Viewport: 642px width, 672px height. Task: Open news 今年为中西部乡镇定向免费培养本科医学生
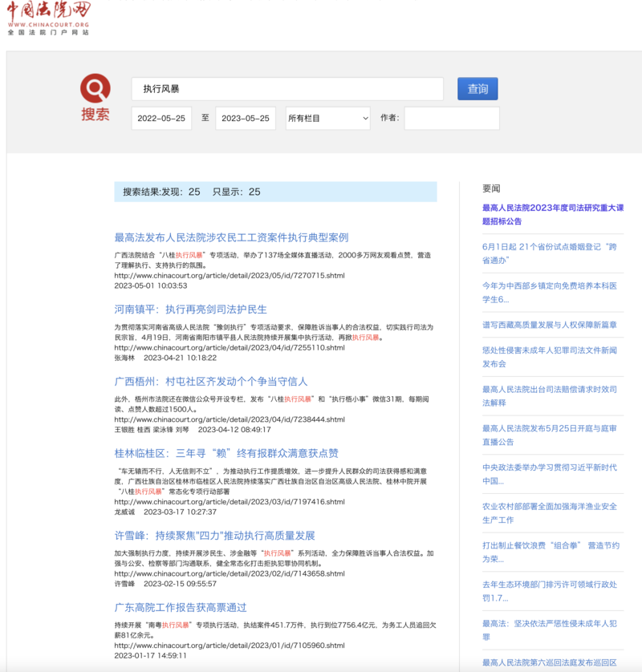(x=550, y=292)
